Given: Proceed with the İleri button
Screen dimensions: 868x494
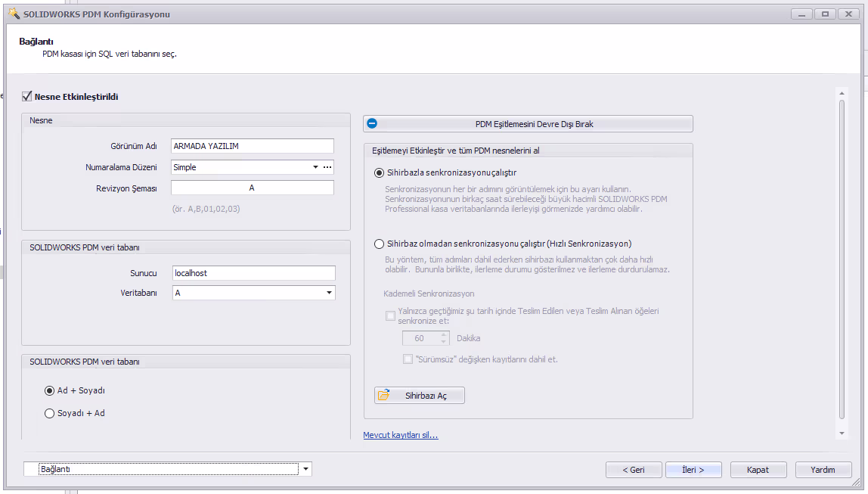Looking at the screenshot, I should pyautogui.click(x=693, y=470).
